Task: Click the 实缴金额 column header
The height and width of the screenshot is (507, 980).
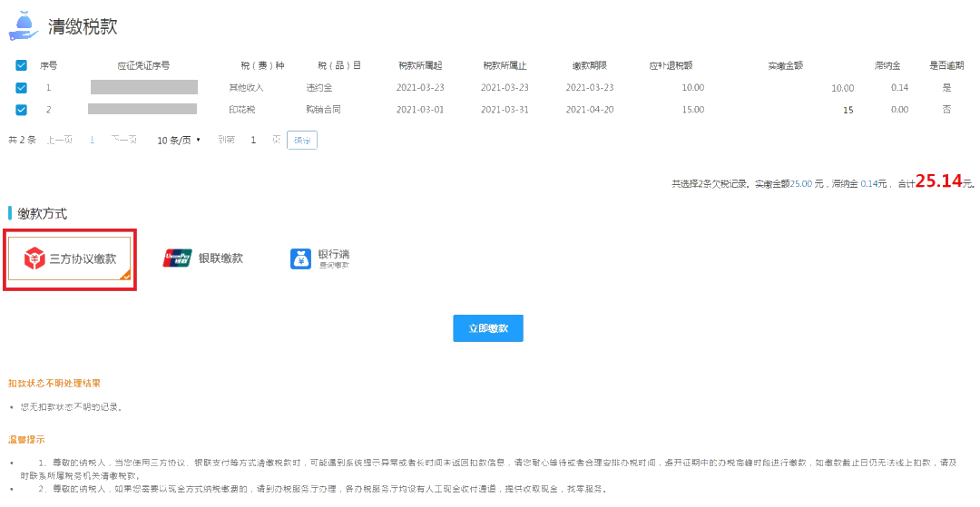Action: pos(785,65)
